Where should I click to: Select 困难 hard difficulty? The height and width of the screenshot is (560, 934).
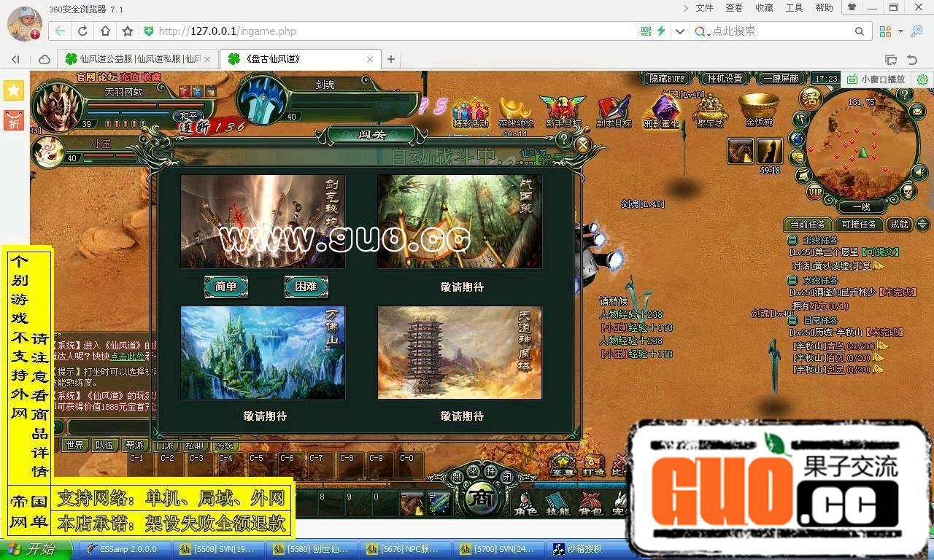tap(306, 287)
